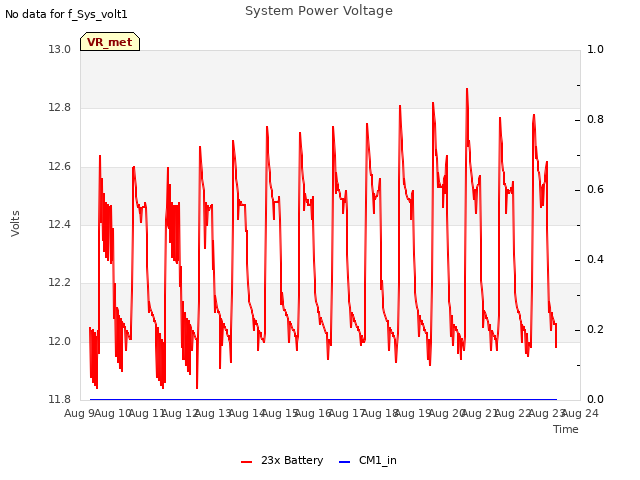Click the Time x-axis label

coord(566,429)
